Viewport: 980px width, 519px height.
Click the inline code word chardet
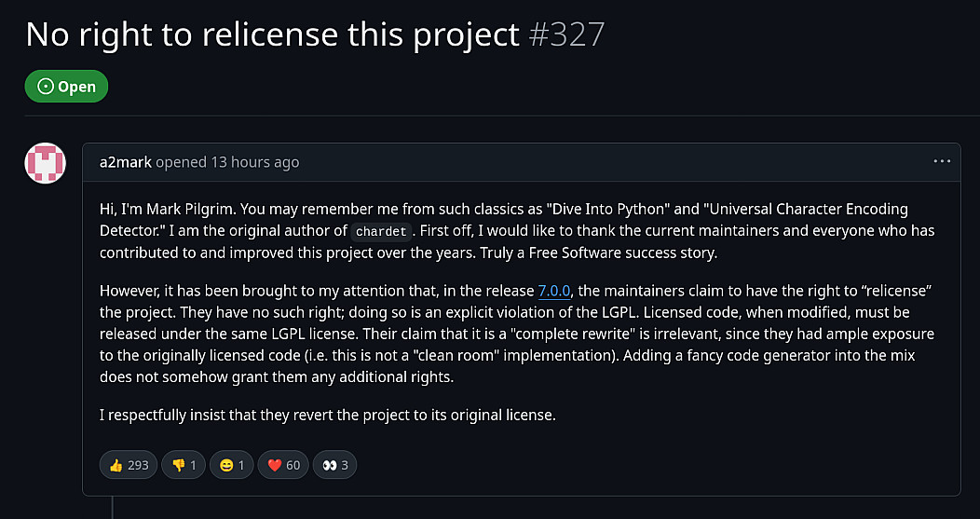point(380,231)
